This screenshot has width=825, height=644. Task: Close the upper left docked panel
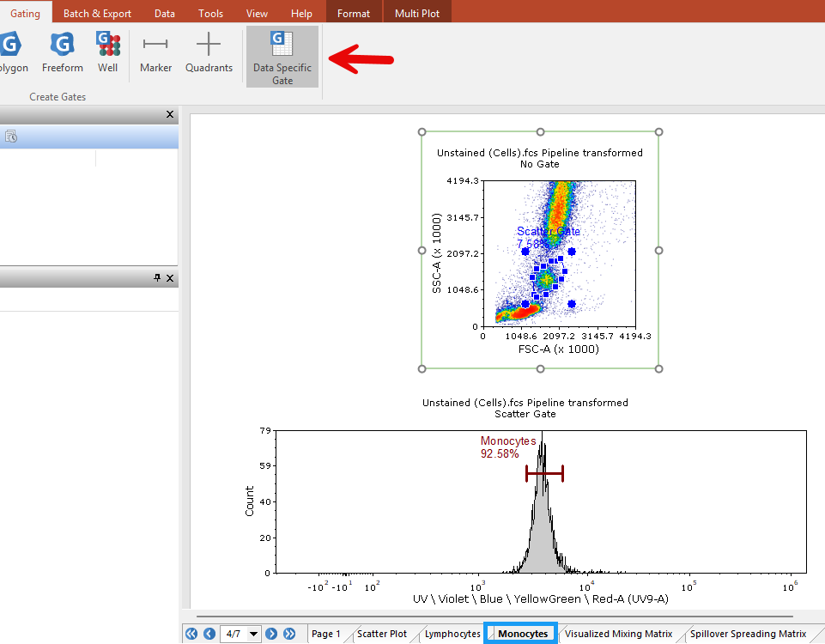pyautogui.click(x=169, y=115)
